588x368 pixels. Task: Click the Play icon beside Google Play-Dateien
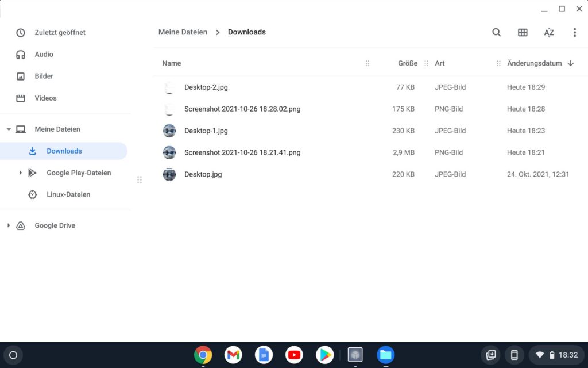pyautogui.click(x=33, y=172)
